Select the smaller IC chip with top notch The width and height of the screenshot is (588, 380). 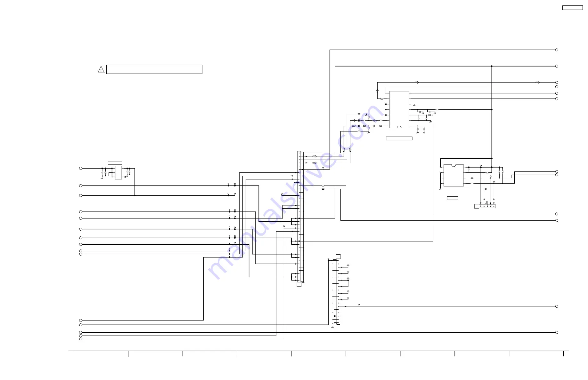pyautogui.click(x=453, y=175)
